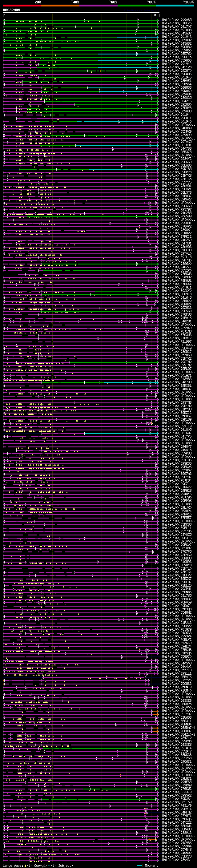The image size is (197, 868).
Task: Select the UniRef100_Q4S986 entry
Action: [176, 843]
